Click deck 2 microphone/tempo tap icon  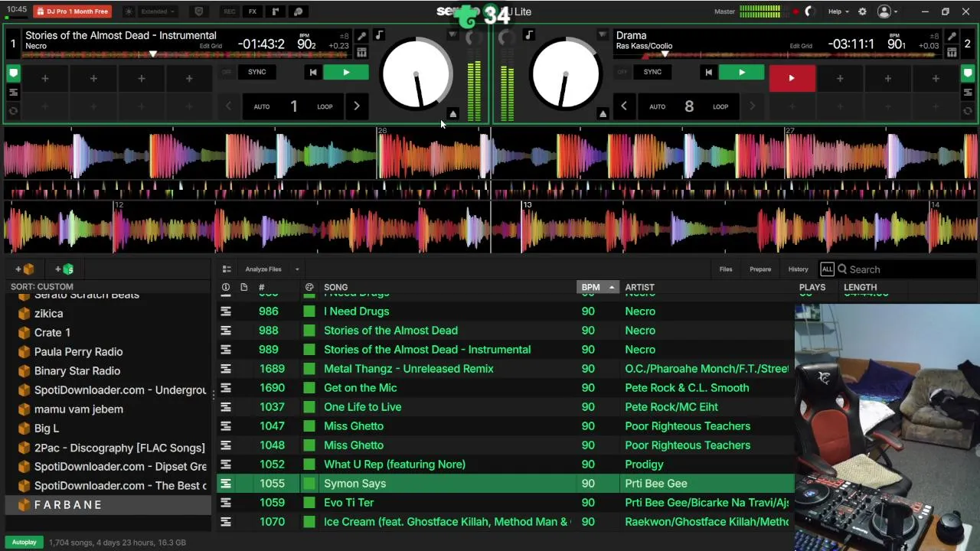[x=951, y=36]
